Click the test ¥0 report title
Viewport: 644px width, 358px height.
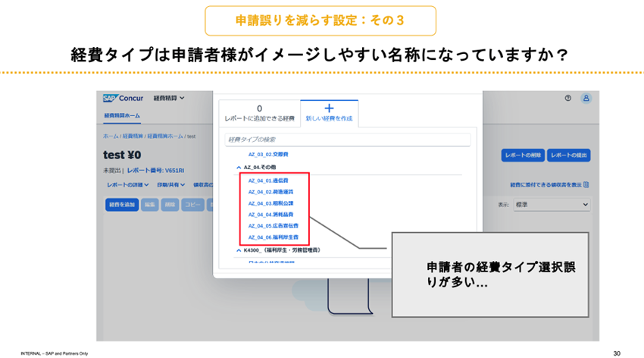pos(122,155)
